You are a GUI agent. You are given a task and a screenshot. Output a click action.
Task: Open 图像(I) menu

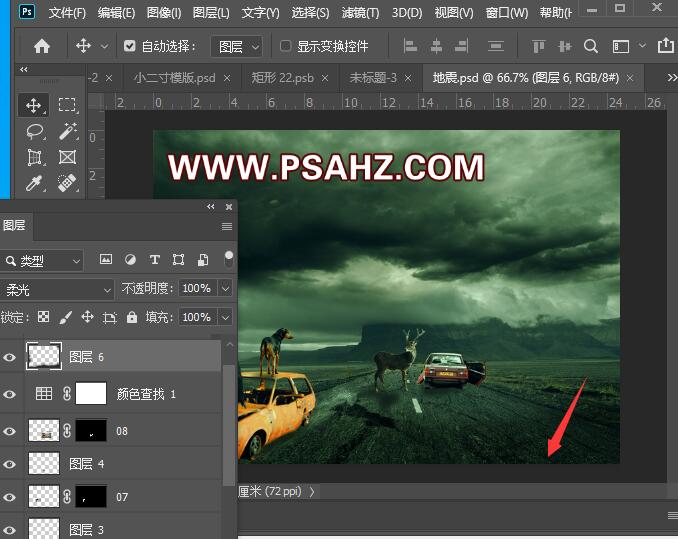click(164, 13)
